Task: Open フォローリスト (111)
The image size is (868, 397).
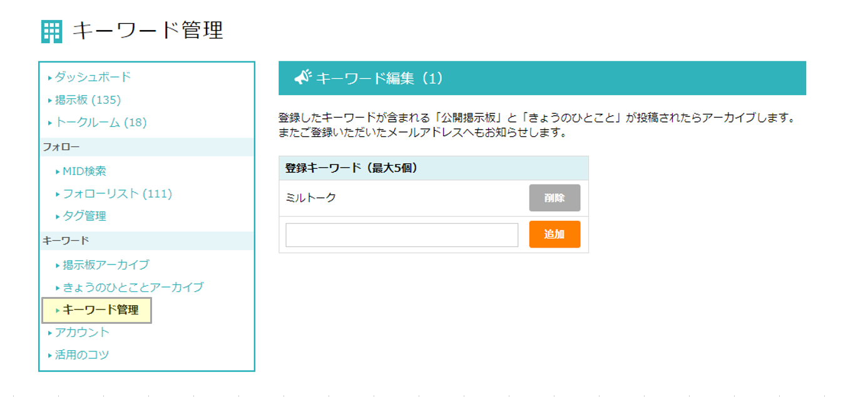Action: 117,194
